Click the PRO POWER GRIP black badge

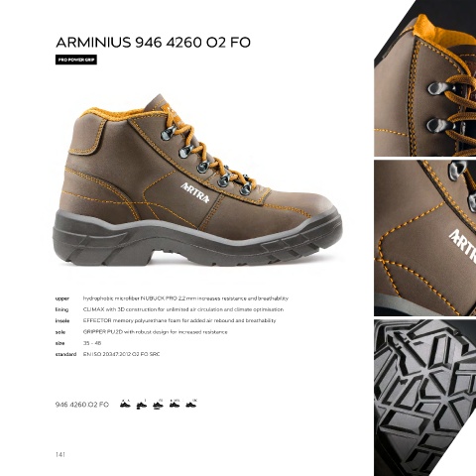click(x=76, y=59)
